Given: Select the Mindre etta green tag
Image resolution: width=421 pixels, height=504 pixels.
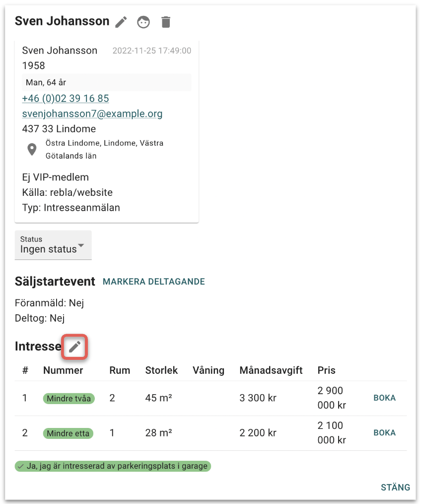Looking at the screenshot, I should click(x=69, y=433).
